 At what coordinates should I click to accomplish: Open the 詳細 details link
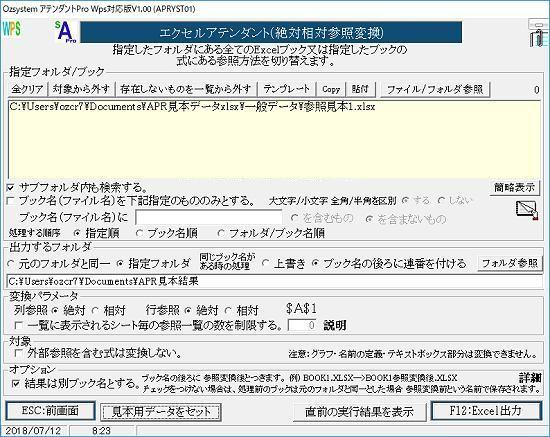click(x=530, y=378)
